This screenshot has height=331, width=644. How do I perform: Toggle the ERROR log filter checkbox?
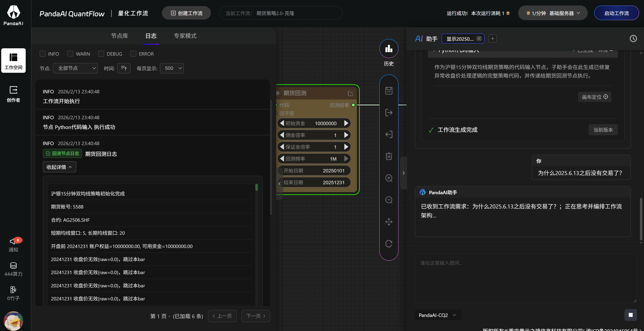tap(133, 54)
